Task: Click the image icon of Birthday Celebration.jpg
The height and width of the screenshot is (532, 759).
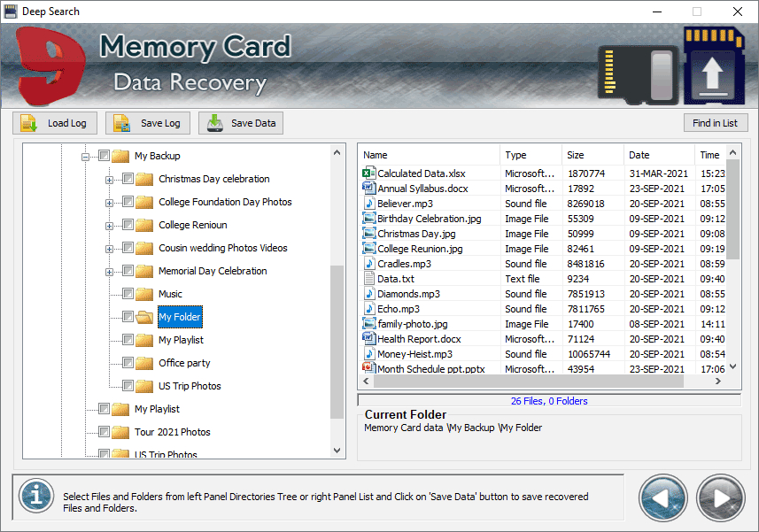Action: pyautogui.click(x=368, y=218)
